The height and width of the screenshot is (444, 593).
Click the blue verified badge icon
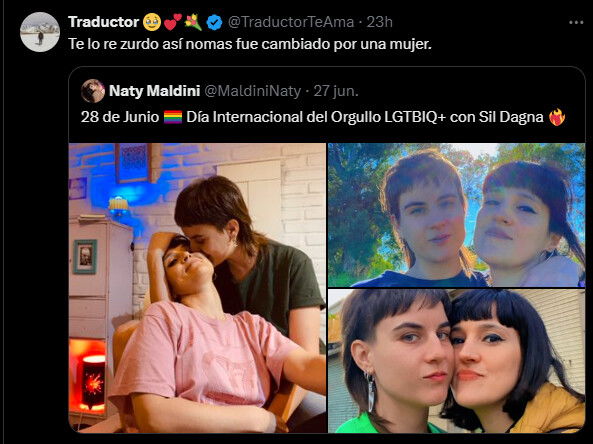214,22
